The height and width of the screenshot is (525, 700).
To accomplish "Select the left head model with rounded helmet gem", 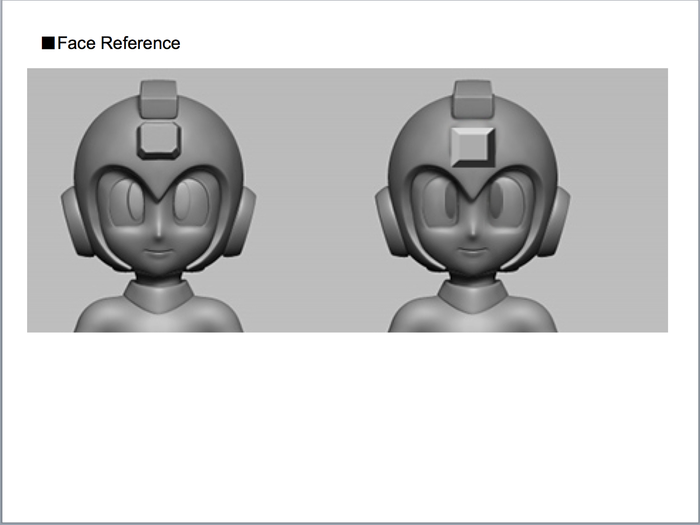I will tap(158, 206).
